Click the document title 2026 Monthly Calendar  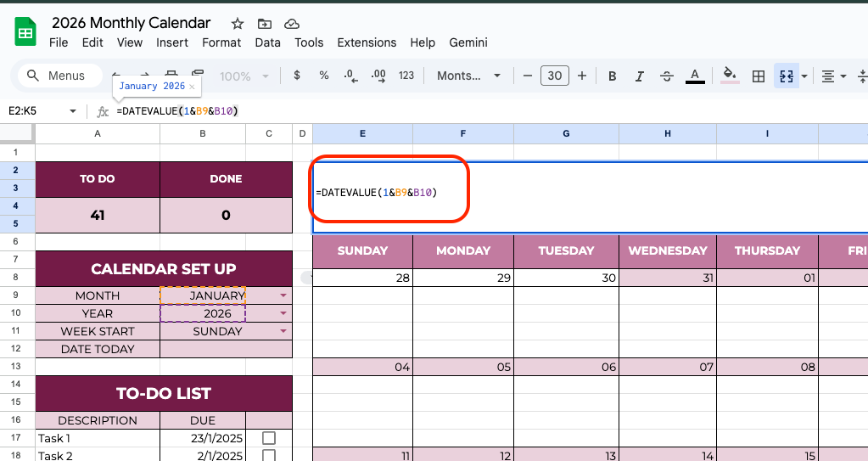[132, 23]
